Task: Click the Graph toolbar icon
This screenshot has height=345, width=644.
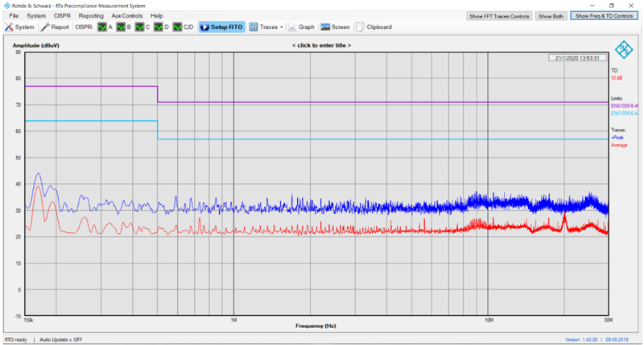Action: point(293,27)
